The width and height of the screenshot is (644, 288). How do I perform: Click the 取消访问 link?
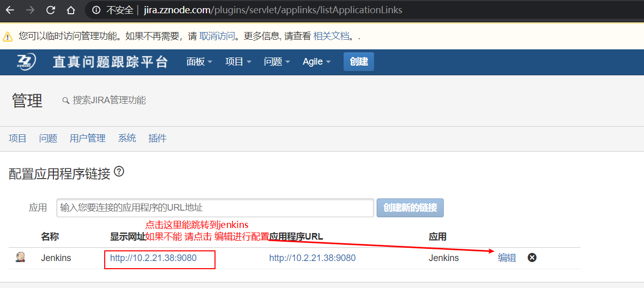point(217,36)
